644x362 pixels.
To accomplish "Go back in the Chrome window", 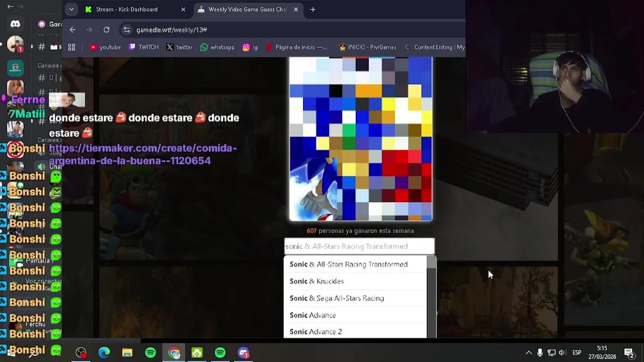I will click(x=72, y=30).
